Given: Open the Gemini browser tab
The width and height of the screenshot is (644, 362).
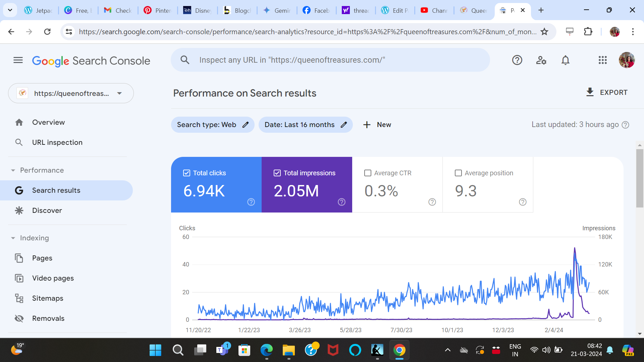Looking at the screenshot, I should pyautogui.click(x=277, y=10).
